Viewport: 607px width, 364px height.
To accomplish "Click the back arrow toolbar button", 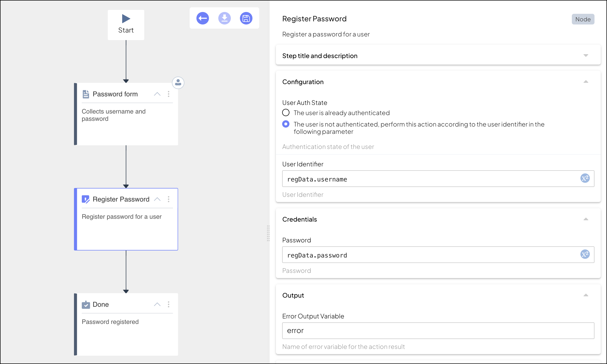I will click(202, 18).
